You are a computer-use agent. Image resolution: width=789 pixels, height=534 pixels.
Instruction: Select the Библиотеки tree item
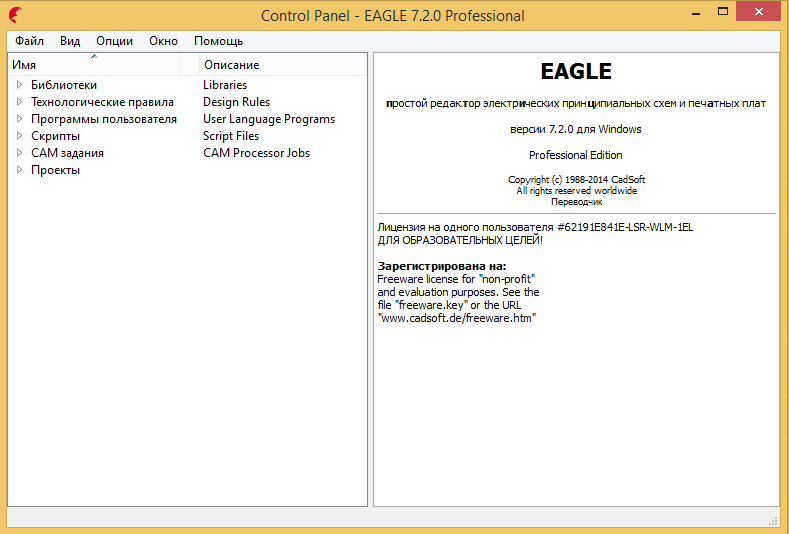pos(64,85)
